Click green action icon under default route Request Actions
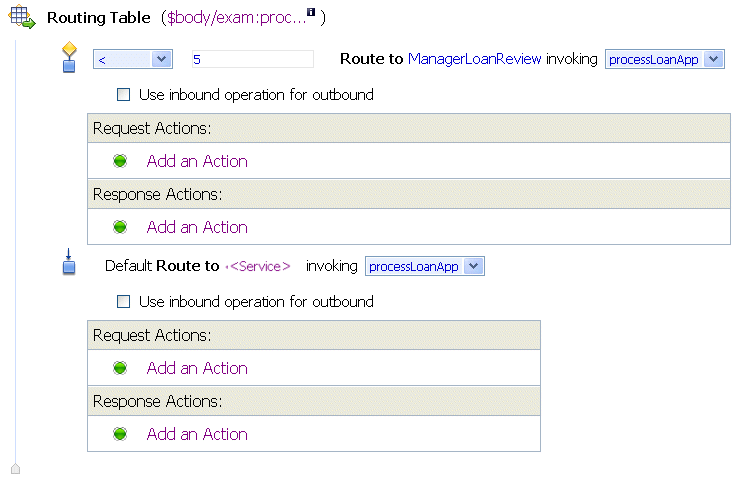 [x=120, y=368]
